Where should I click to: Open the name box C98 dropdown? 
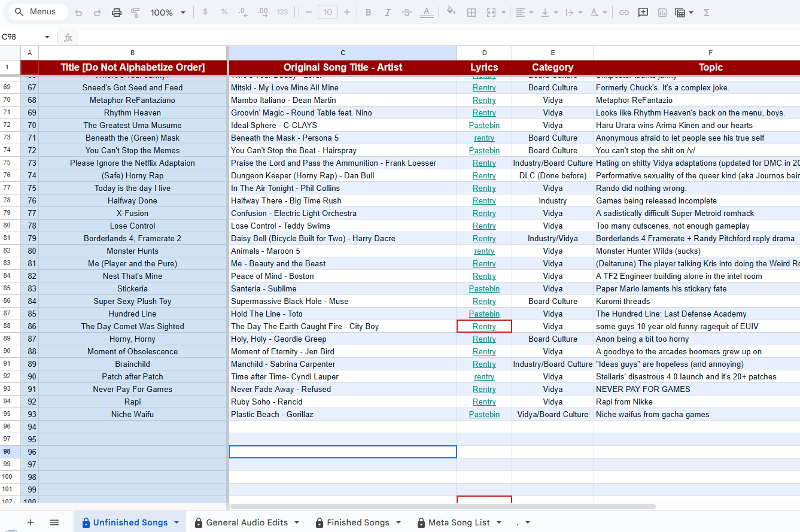(x=47, y=37)
